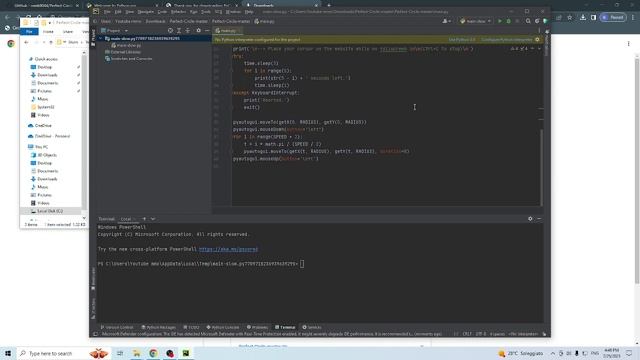Image resolution: width=640 pixels, height=360 pixels.
Task: Open the Help menu in PyCharm
Action: tap(249, 12)
